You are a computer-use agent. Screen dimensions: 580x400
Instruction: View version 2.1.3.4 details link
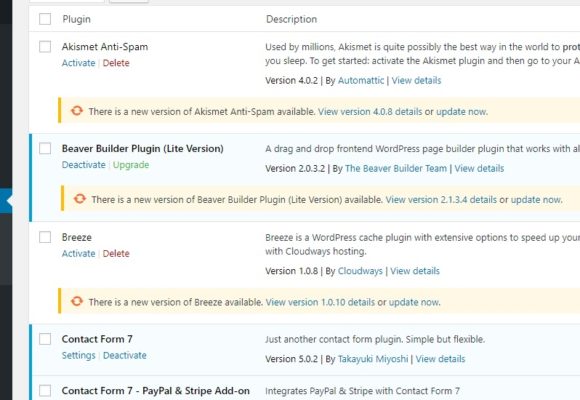tap(441, 199)
